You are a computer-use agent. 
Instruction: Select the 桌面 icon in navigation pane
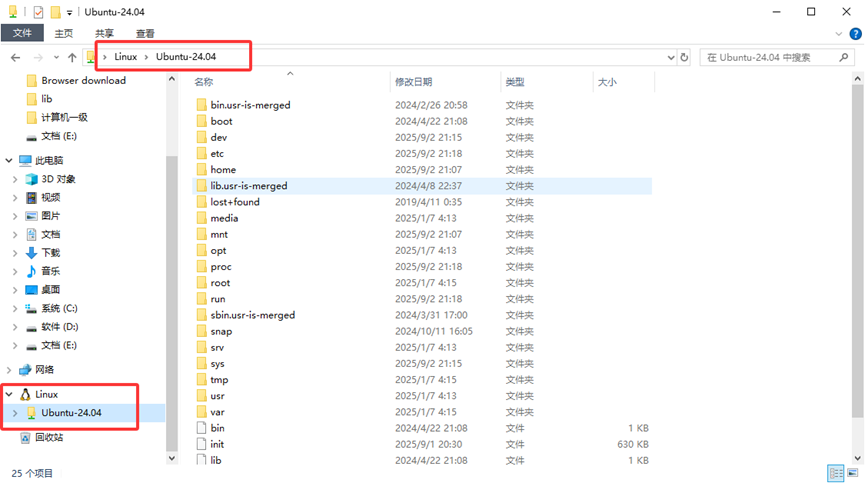click(x=31, y=290)
